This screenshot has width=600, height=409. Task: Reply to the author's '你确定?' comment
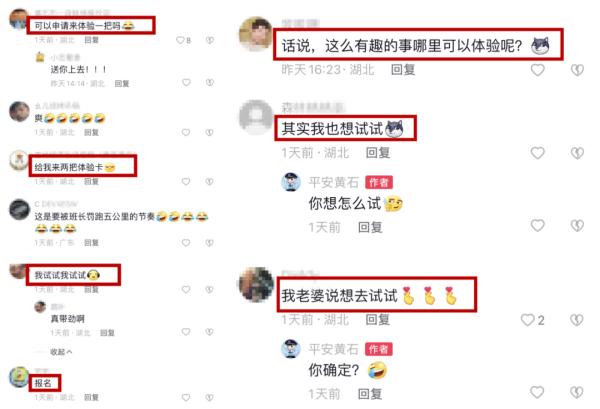[x=370, y=394]
